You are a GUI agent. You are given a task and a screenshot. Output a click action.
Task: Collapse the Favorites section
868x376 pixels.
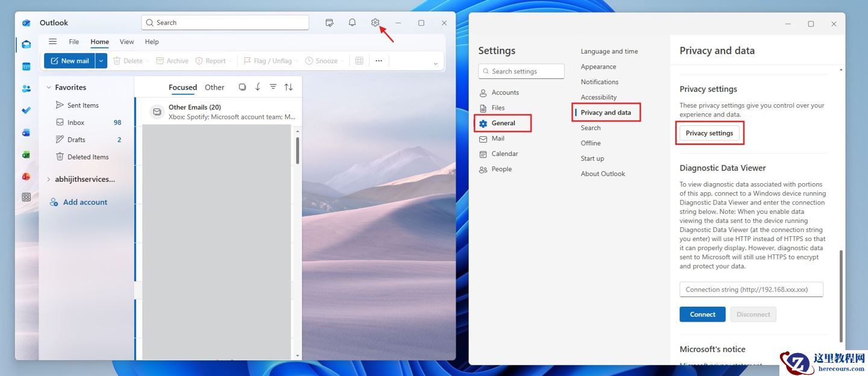click(49, 87)
